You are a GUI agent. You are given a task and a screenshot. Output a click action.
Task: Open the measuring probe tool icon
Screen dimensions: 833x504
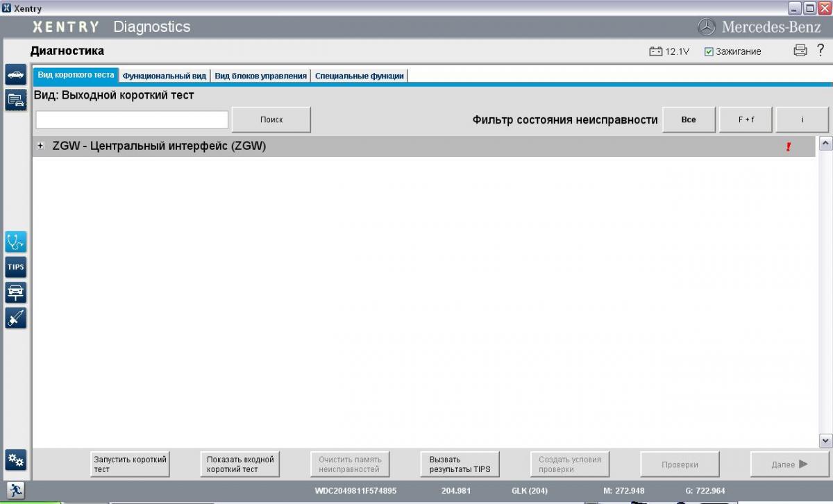(15, 317)
